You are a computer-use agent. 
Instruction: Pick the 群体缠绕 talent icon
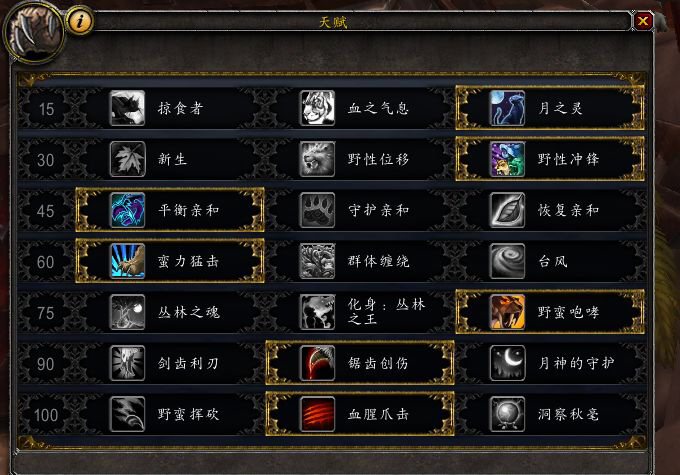point(317,261)
